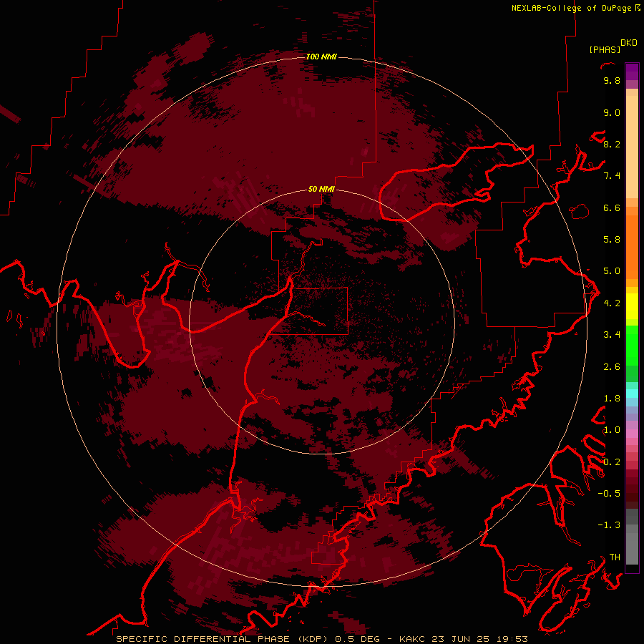Viewport: 644px width, 644px height.
Task: Click the 50 NMI range ring label
Action: [321, 189]
